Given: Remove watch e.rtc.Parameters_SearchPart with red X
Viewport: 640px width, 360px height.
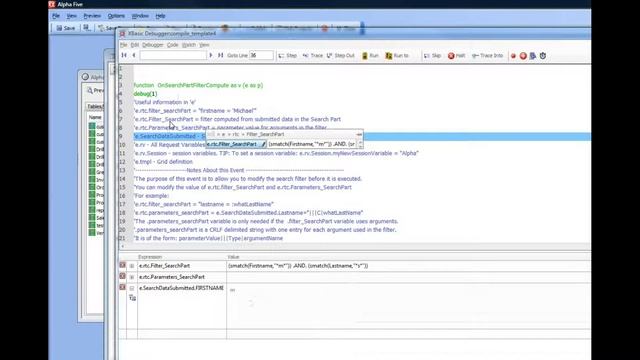Looking at the screenshot, I should (122, 276).
